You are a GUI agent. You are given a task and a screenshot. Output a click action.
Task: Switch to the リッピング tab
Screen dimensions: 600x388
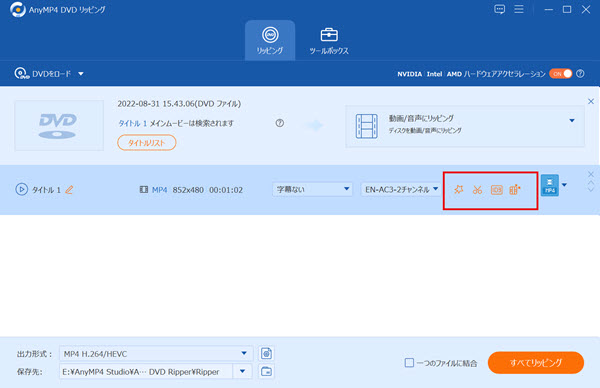point(270,41)
